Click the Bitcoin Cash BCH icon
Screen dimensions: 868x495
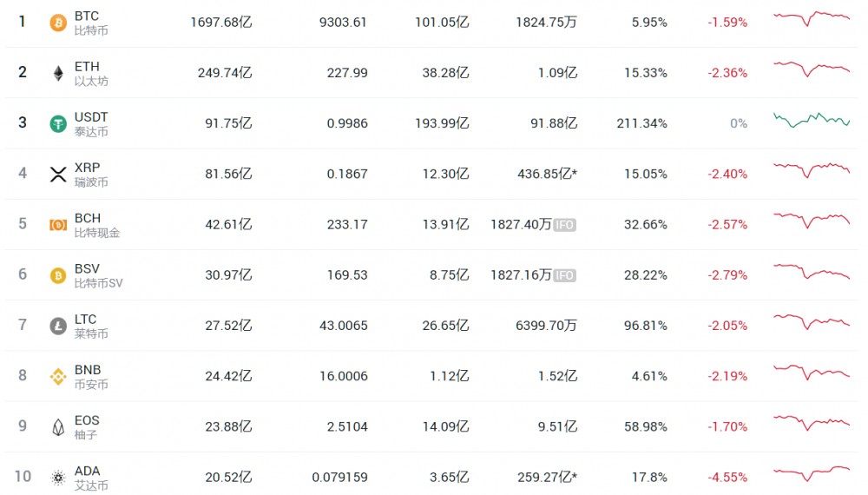[58, 225]
